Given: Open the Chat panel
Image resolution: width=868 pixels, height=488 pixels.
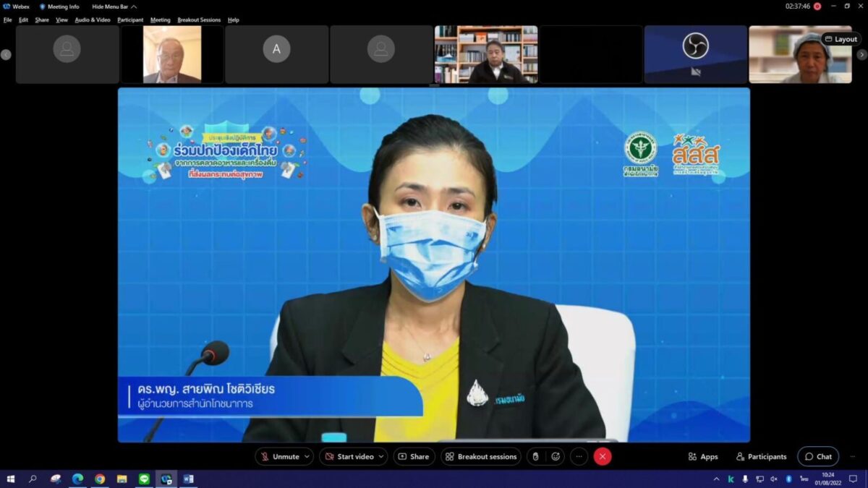Looking at the screenshot, I should click(x=818, y=457).
